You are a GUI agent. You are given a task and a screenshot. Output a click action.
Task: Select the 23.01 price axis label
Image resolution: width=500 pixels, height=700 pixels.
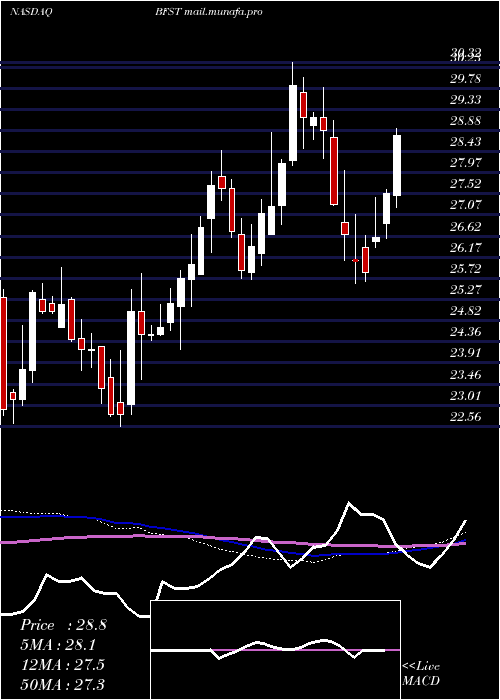click(466, 396)
